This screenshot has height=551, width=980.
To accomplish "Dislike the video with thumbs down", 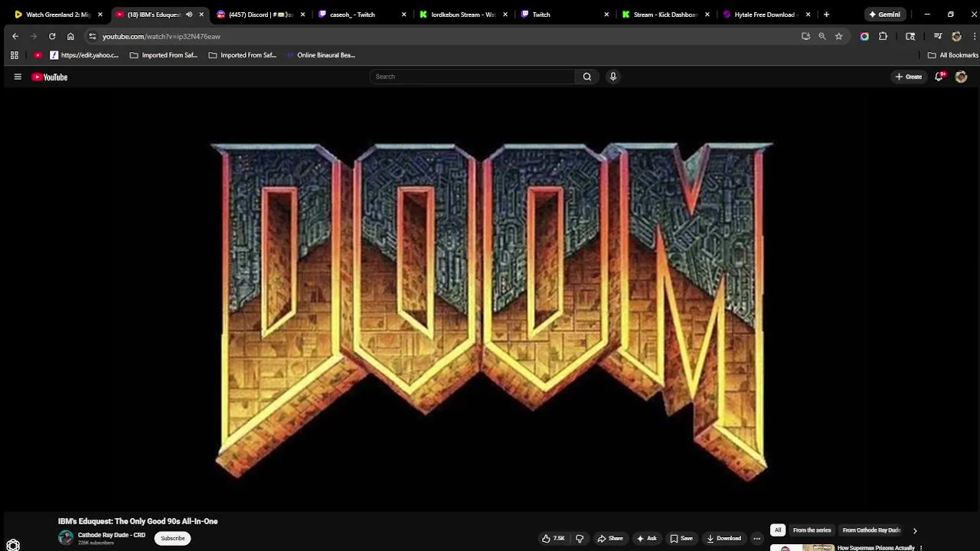I will click(580, 538).
